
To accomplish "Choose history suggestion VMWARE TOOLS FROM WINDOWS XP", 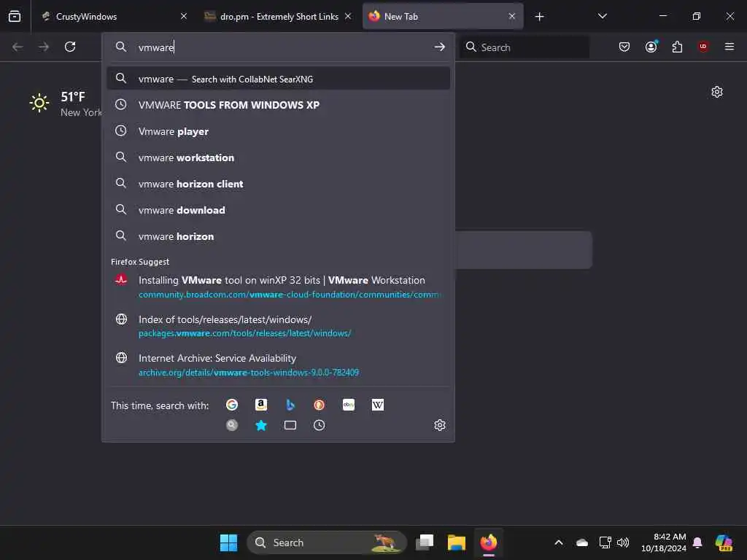I will 278,105.
